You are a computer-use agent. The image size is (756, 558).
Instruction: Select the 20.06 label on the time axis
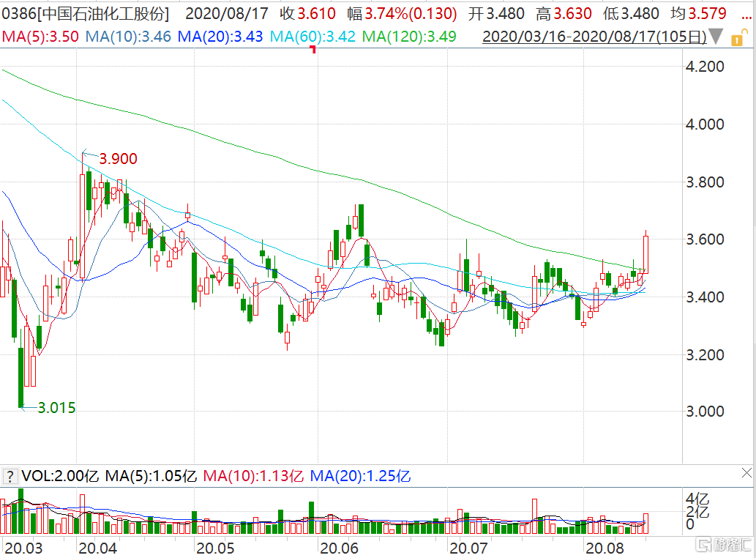tap(337, 547)
